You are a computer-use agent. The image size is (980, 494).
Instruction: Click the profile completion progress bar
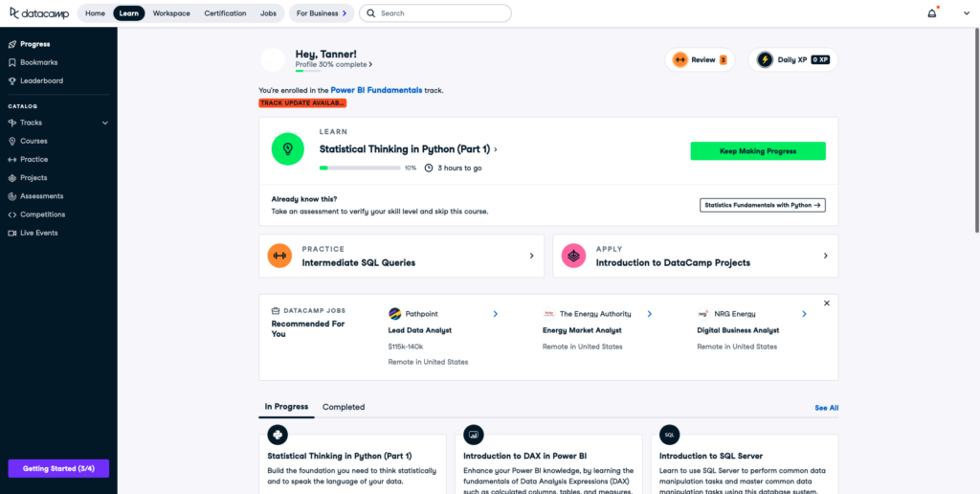point(307,71)
